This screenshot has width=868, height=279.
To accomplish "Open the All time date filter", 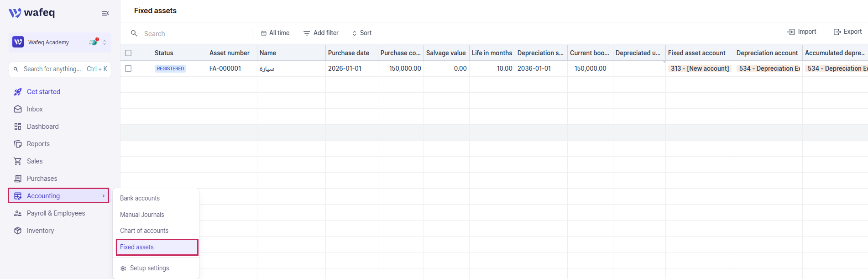I will click(275, 33).
